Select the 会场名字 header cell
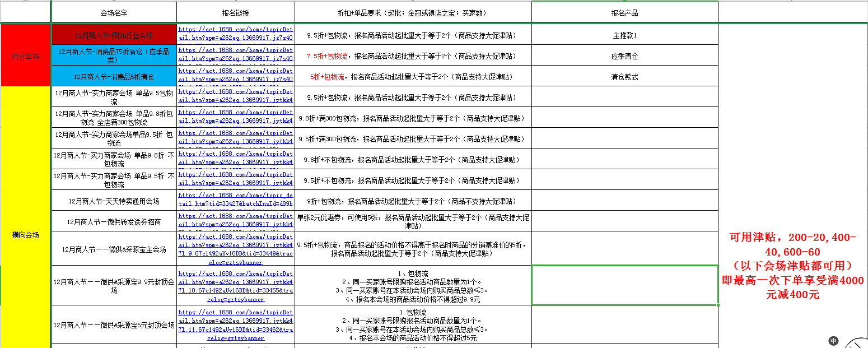 click(x=114, y=13)
